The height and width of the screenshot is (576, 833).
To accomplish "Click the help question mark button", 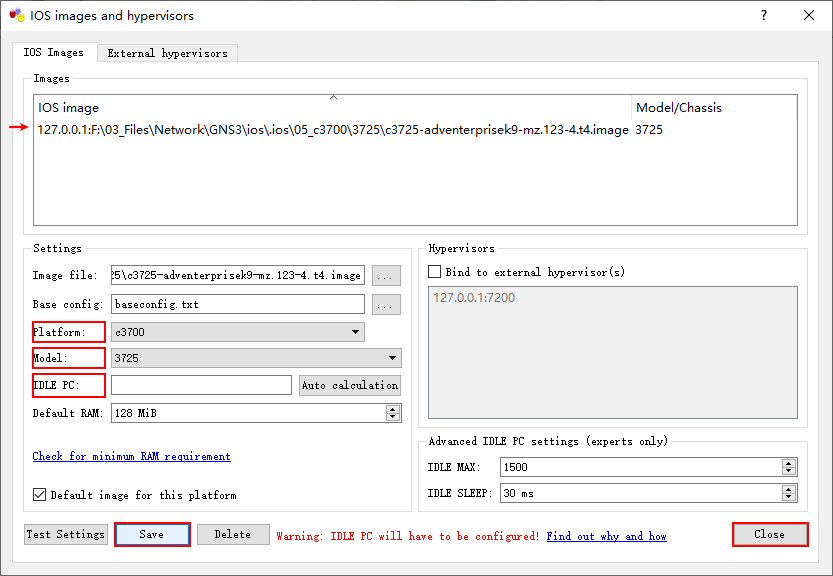I will coord(763,15).
